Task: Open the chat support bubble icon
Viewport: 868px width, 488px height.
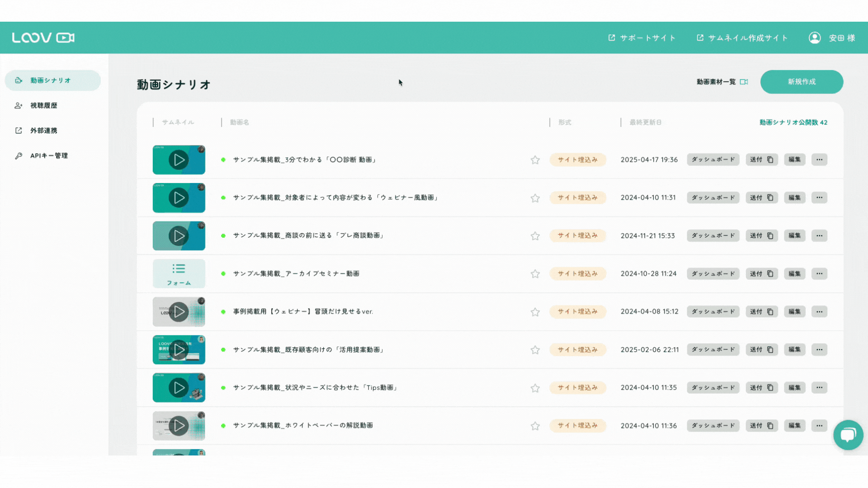Action: coord(848,435)
